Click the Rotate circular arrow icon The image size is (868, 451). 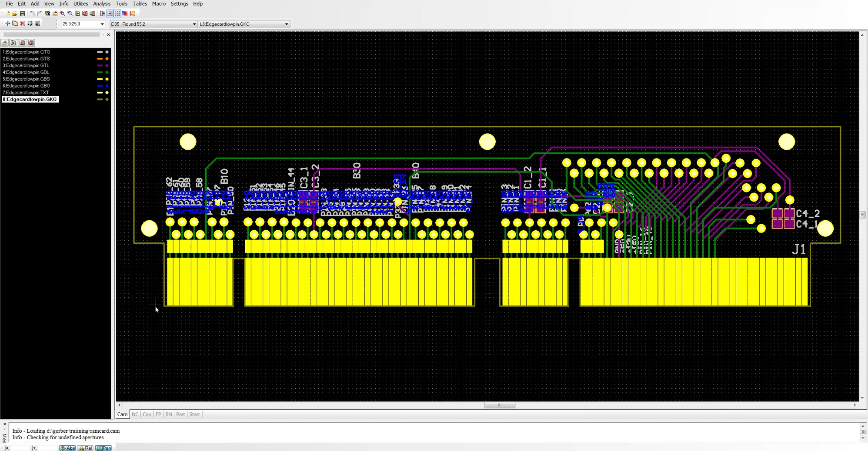(30, 24)
